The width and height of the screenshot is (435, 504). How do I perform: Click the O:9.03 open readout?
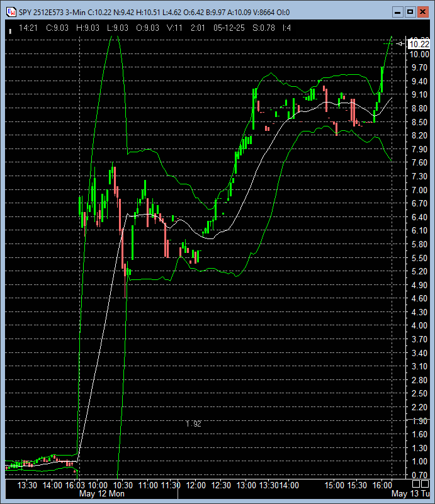pos(147,28)
